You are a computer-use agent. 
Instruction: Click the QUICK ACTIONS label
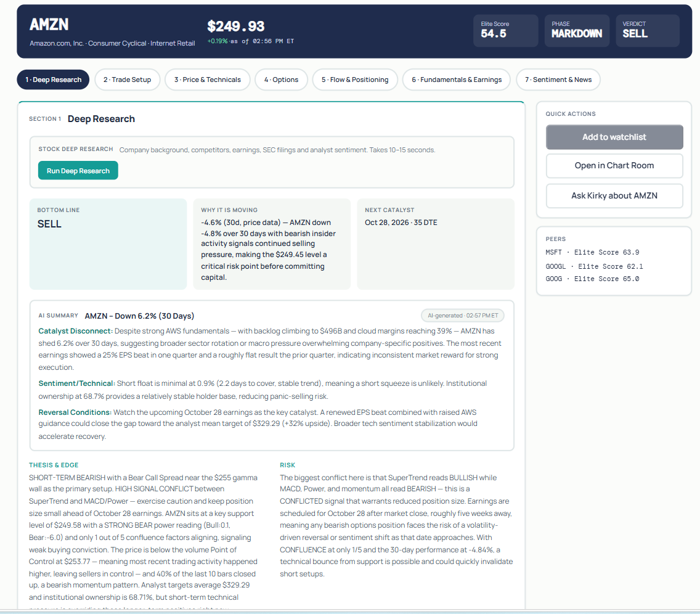point(571,114)
